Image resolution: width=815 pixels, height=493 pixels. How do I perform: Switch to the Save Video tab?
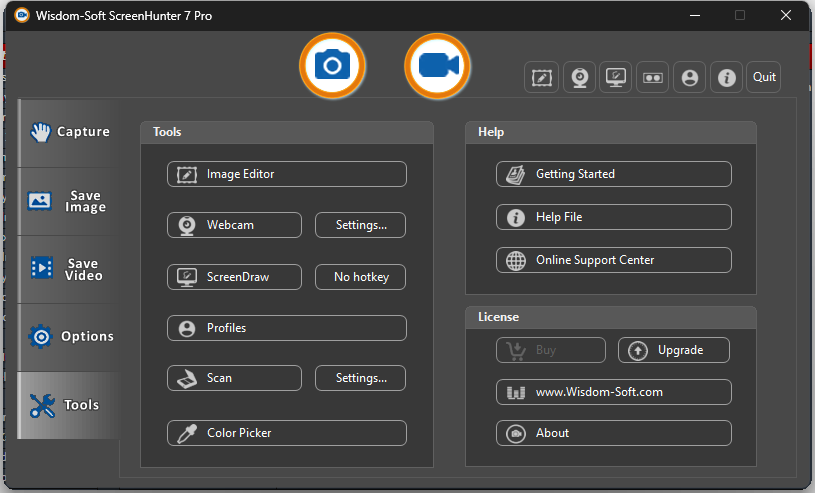click(x=70, y=269)
